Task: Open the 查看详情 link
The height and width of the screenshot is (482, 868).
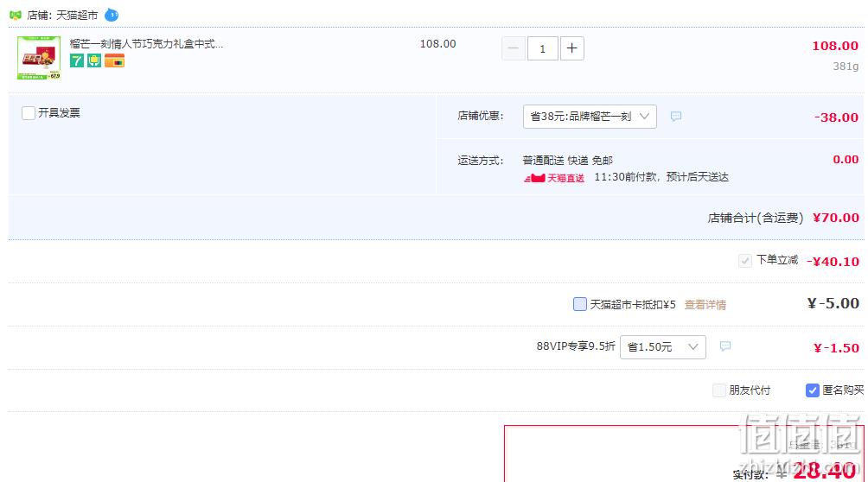Action: 705,304
